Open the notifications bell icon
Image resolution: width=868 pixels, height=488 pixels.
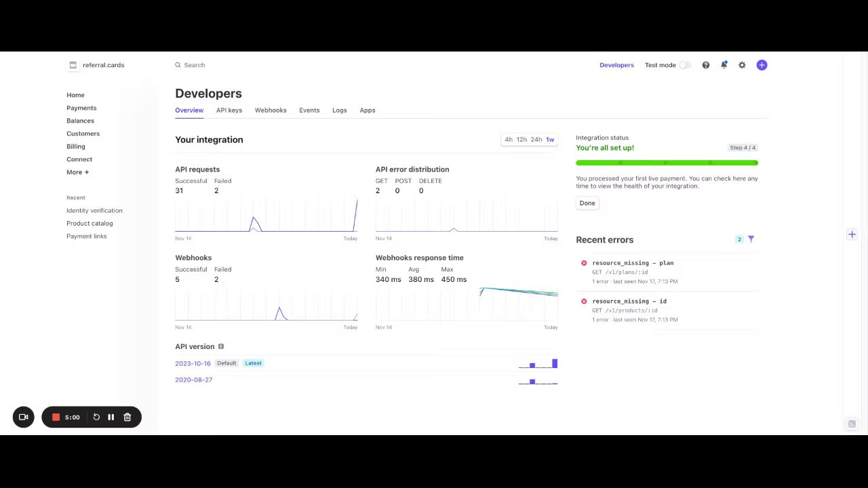(724, 65)
